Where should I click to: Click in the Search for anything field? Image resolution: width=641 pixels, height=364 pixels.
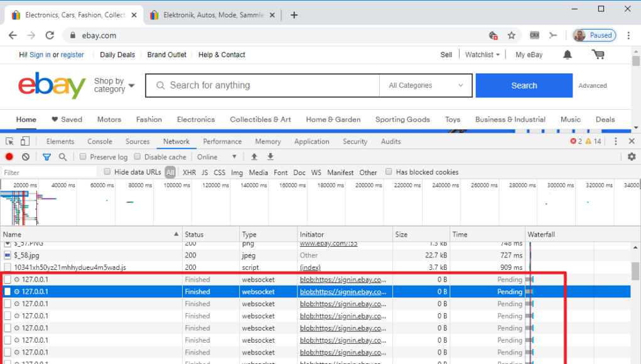tap(262, 85)
